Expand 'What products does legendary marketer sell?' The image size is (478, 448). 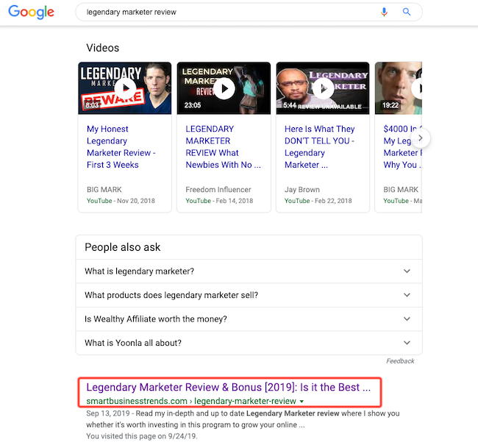249,295
